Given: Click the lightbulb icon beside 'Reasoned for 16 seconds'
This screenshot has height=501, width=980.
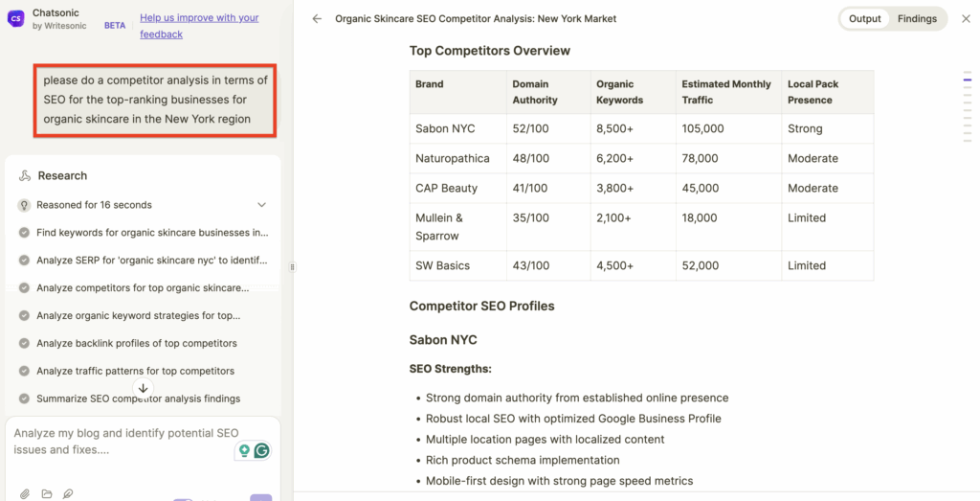Looking at the screenshot, I should (x=24, y=205).
